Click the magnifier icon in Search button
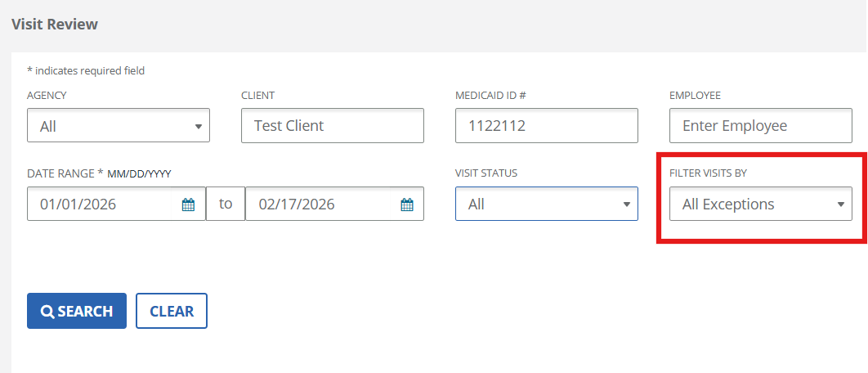 [x=47, y=312]
